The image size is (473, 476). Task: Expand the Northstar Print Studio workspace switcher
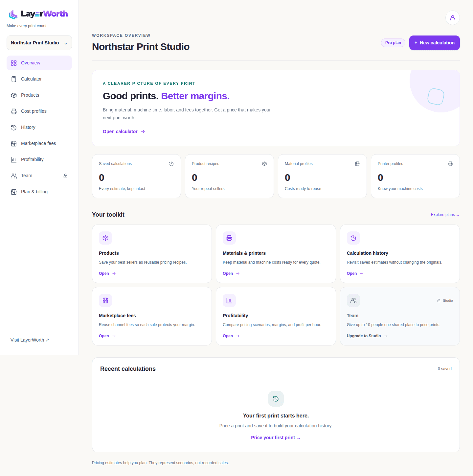pyautogui.click(x=39, y=43)
